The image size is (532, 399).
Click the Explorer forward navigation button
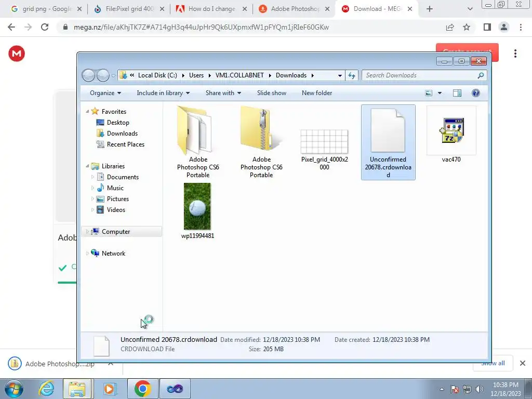pyautogui.click(x=103, y=75)
